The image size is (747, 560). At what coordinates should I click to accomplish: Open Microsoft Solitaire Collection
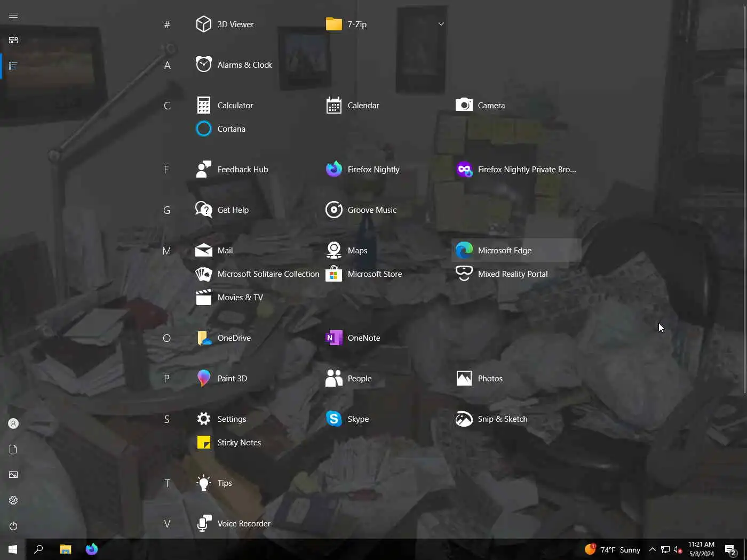256,274
